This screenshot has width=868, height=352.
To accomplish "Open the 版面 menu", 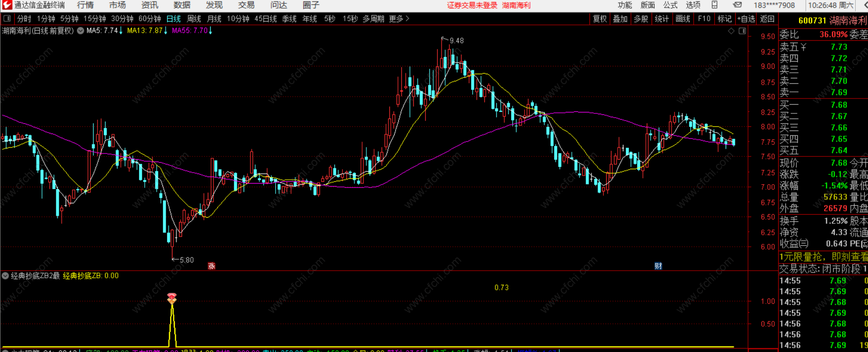I will coord(648,5).
